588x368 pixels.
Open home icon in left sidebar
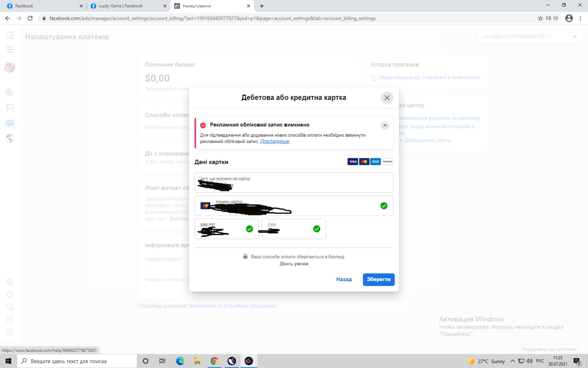point(10,35)
